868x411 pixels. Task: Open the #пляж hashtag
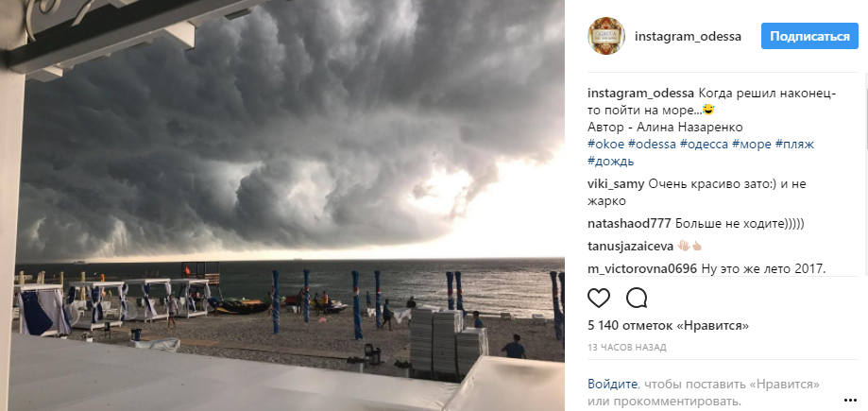795,144
